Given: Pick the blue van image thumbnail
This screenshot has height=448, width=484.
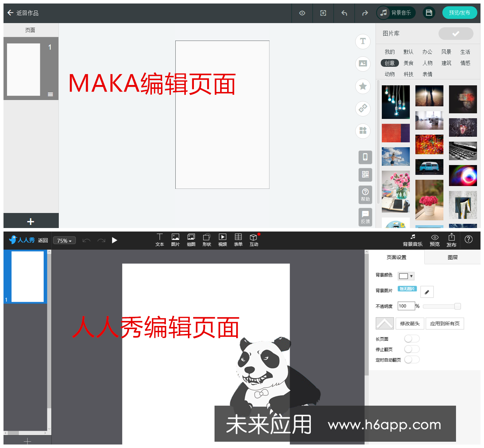Looking at the screenshot, I should (429, 167).
